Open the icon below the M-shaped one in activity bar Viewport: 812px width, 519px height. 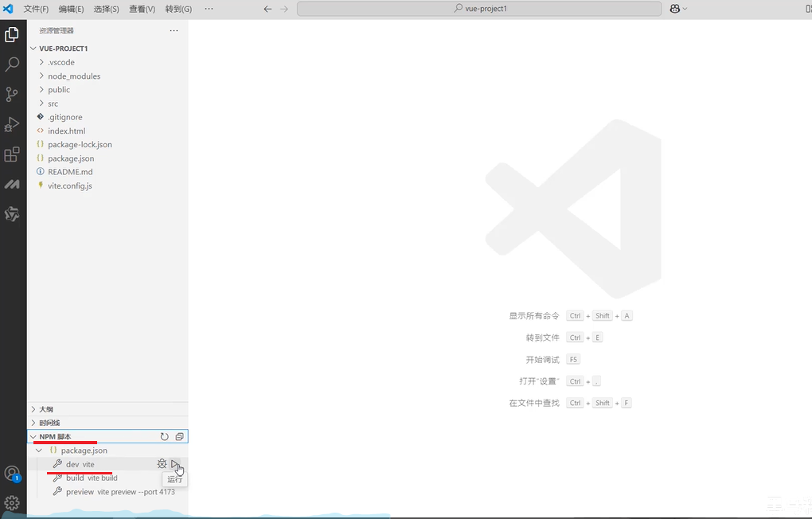[12, 214]
